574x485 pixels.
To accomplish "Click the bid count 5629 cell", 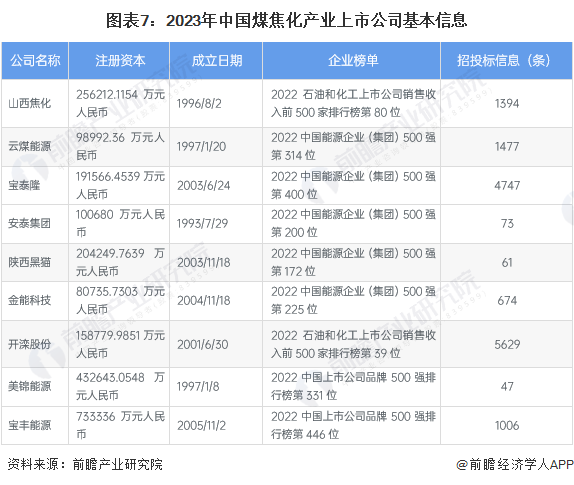I will point(506,344).
